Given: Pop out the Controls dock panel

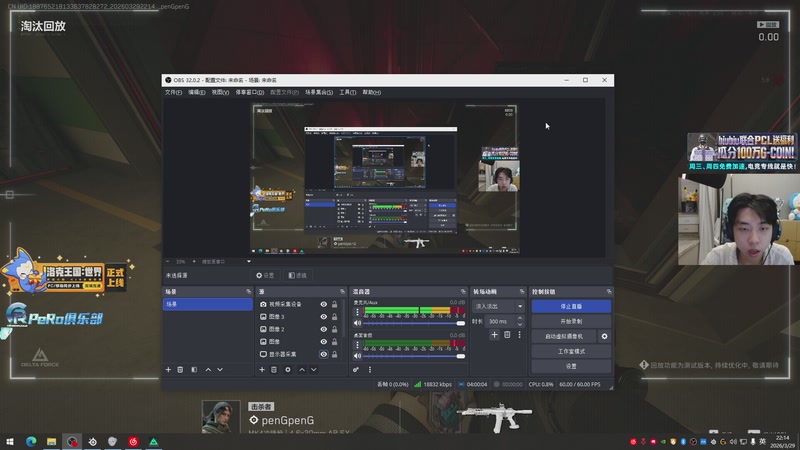Looking at the screenshot, I should click(609, 291).
